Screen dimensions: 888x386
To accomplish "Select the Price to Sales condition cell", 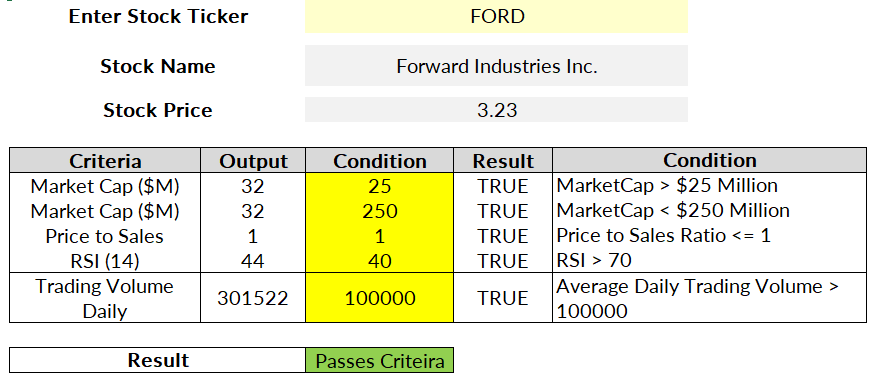I will 379,235.
